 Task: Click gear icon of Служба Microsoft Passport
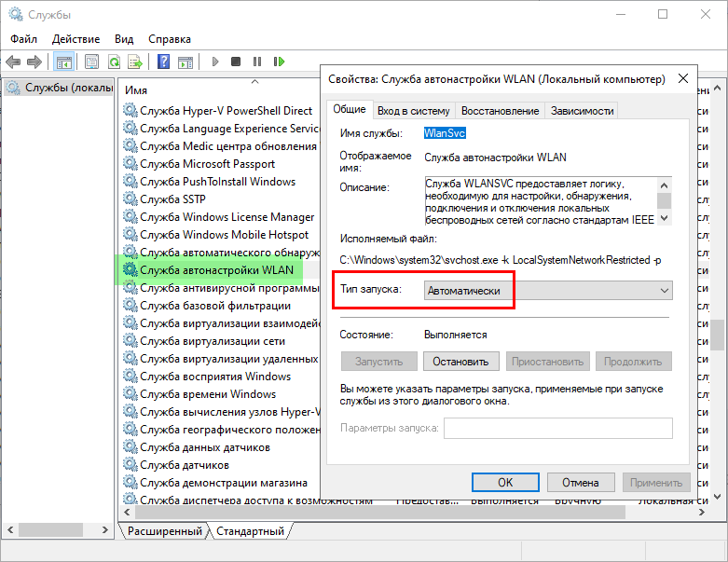point(130,163)
